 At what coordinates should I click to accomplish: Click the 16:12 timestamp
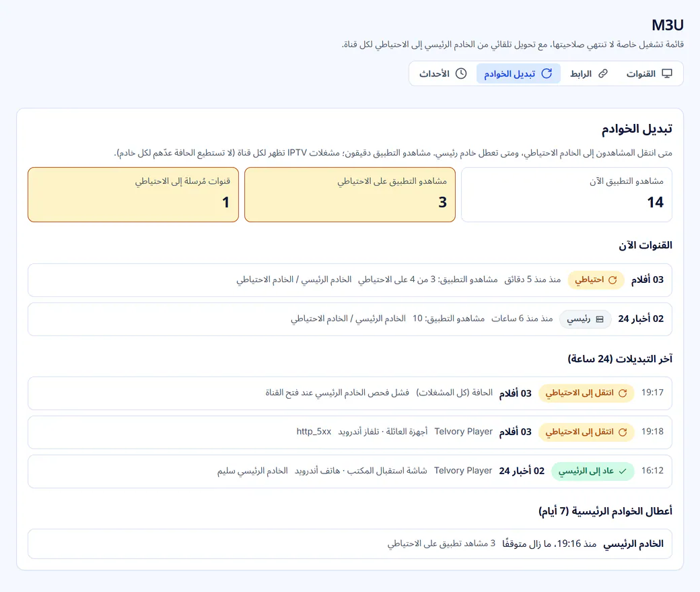[653, 471]
